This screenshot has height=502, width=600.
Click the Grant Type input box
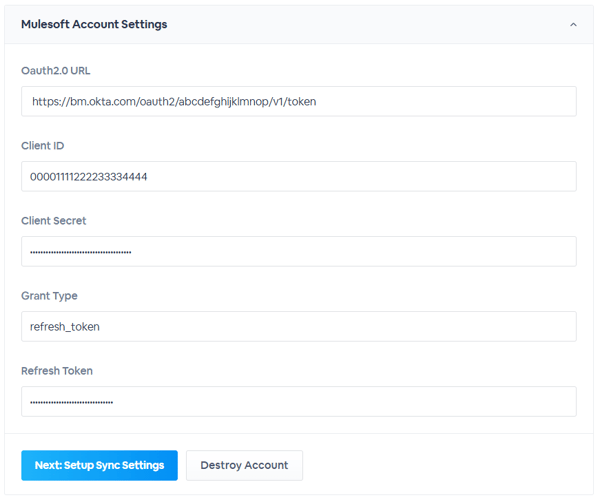click(x=298, y=326)
